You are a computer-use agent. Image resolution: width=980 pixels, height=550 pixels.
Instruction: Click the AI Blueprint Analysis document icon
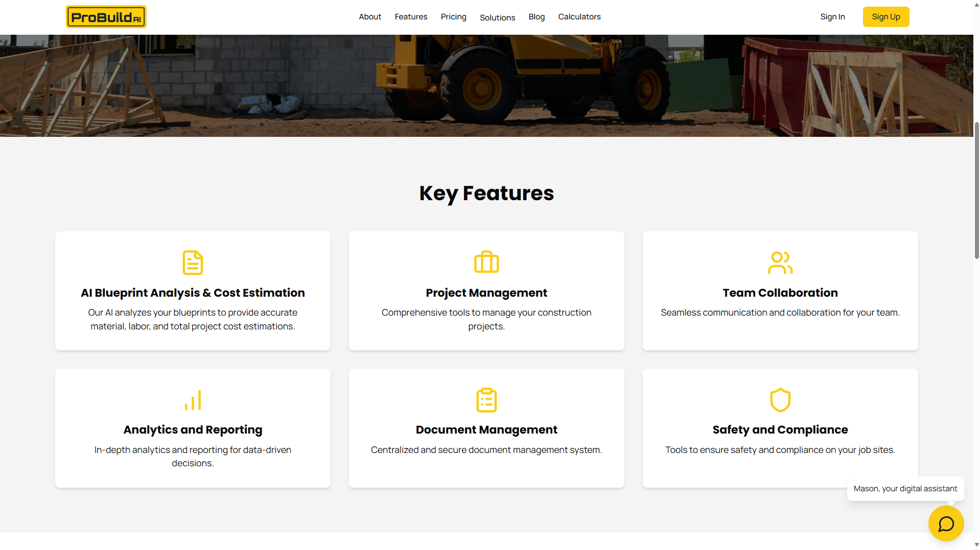(193, 262)
